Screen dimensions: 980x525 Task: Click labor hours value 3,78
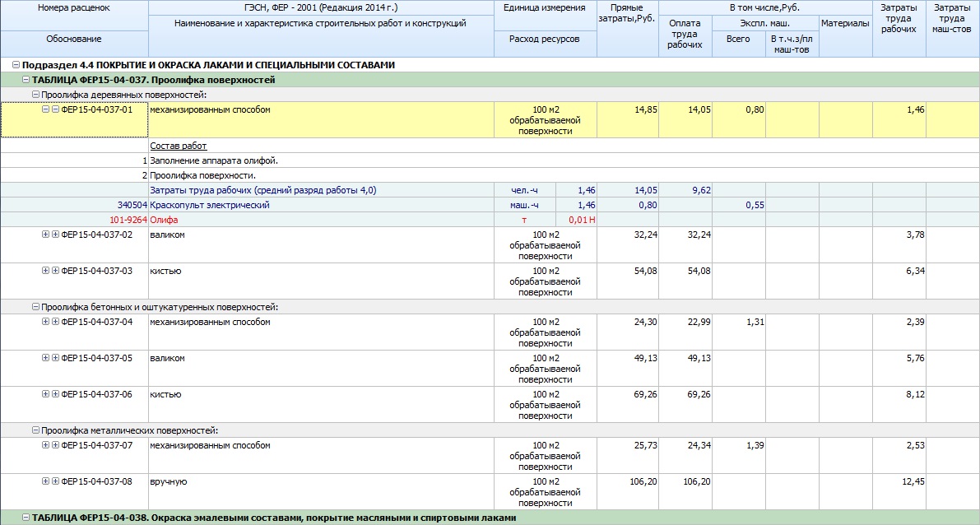[915, 235]
